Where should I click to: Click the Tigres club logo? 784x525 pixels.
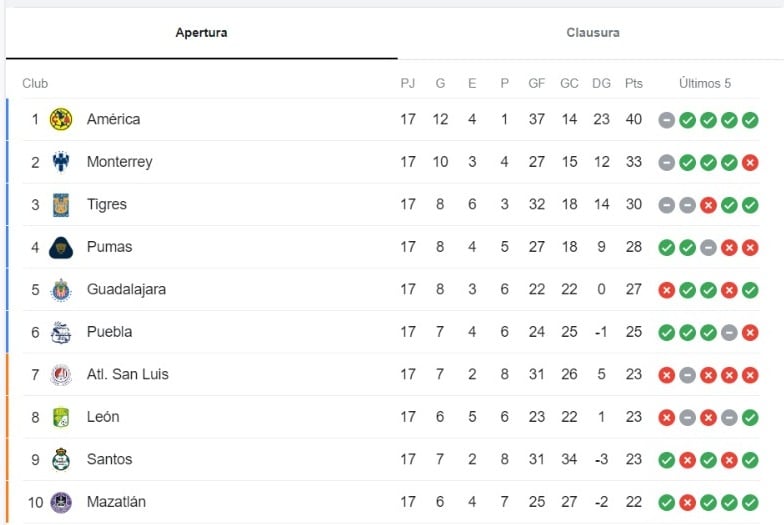(x=61, y=204)
